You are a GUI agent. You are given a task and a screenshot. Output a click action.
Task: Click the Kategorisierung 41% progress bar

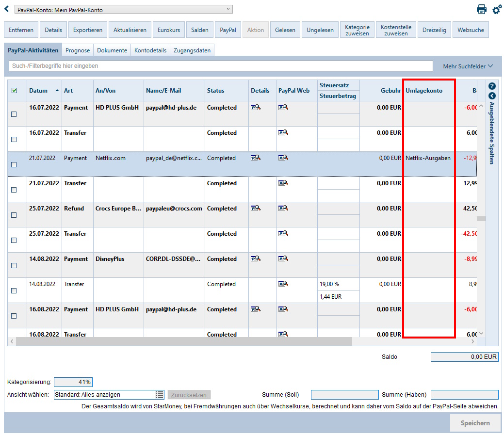point(73,382)
